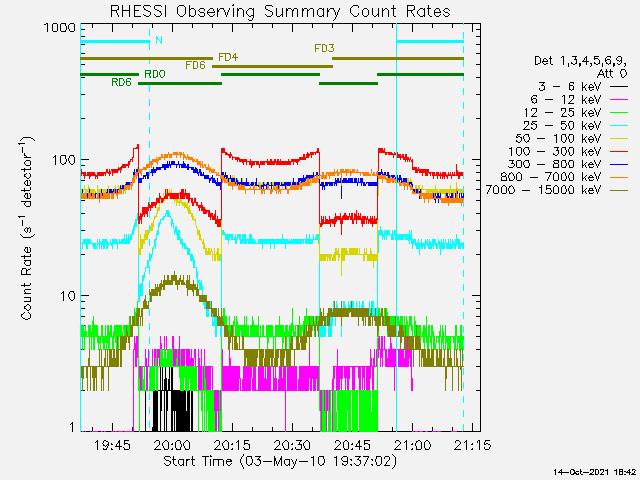640x480 pixels.
Task: Click the RD6 flag label
Action: coord(121,83)
